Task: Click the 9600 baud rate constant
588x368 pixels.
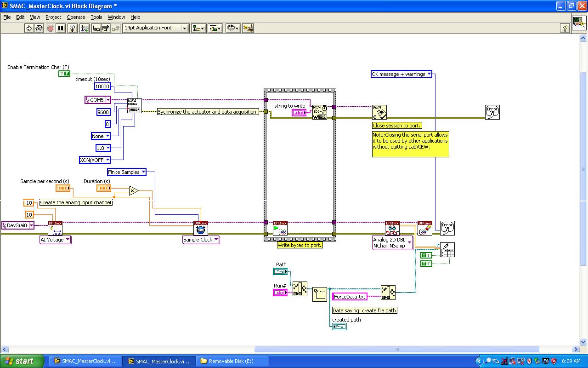Action: [x=103, y=112]
